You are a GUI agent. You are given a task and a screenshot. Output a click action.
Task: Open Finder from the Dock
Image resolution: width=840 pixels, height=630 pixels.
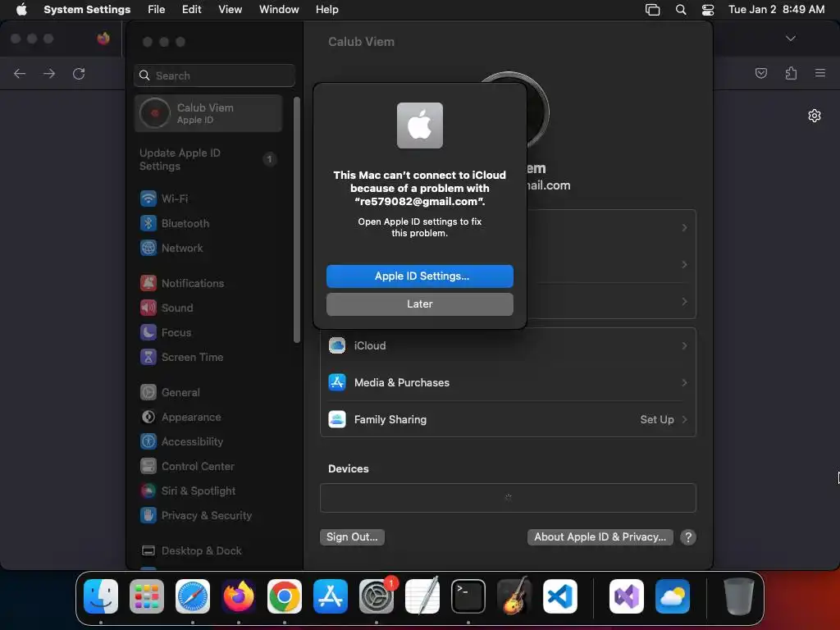click(x=101, y=596)
